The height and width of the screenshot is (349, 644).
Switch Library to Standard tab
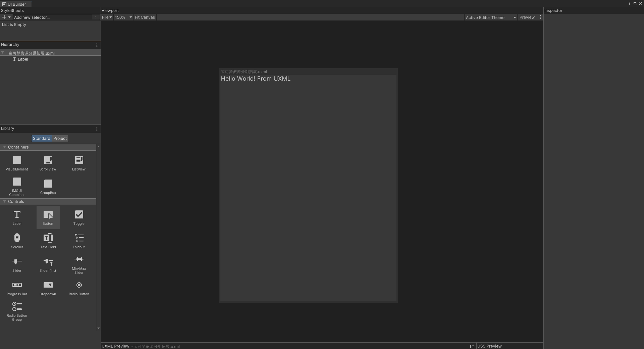pos(41,139)
